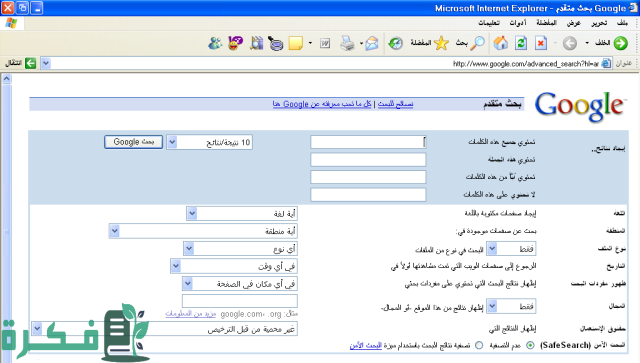Click the red X Stop button
This screenshot has height=363, width=640.
click(x=541, y=43)
